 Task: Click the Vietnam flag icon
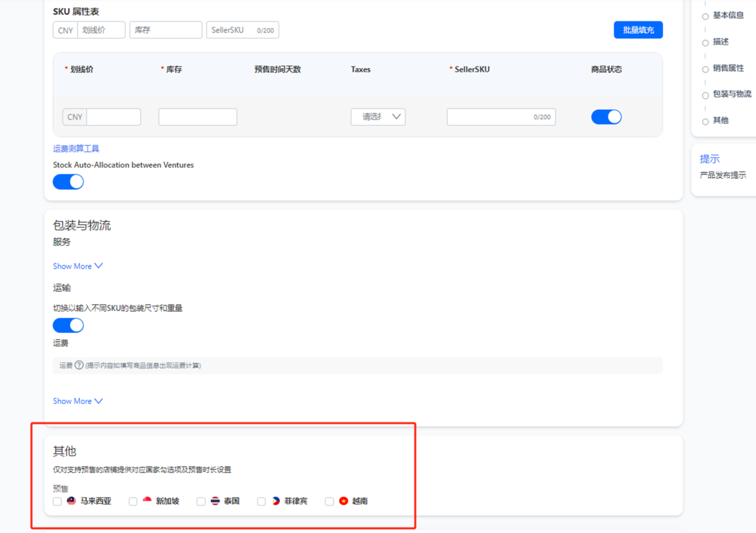click(x=344, y=501)
